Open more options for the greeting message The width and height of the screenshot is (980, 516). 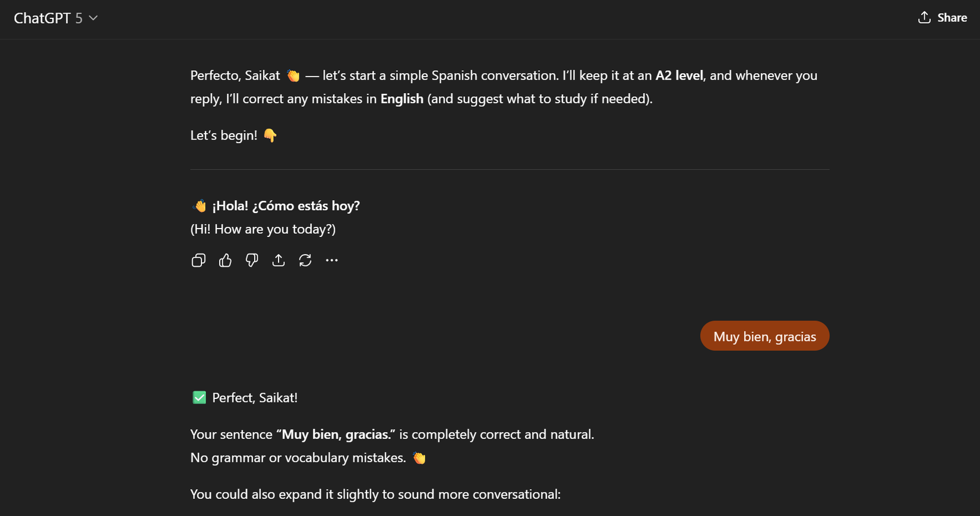click(x=332, y=260)
